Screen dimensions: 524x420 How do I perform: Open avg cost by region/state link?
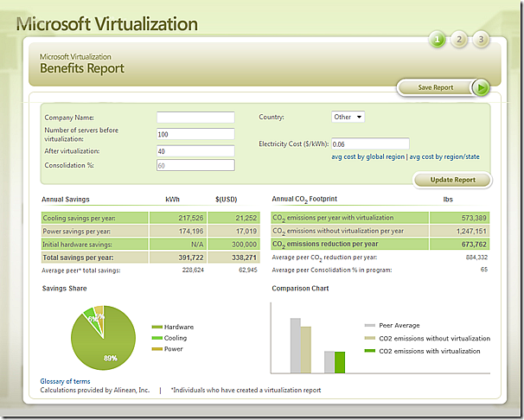(444, 156)
